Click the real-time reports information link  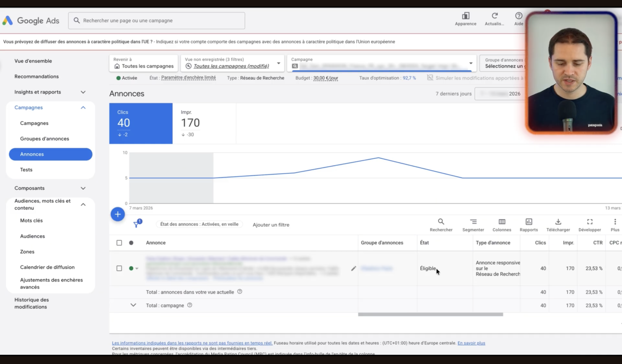[x=192, y=343]
